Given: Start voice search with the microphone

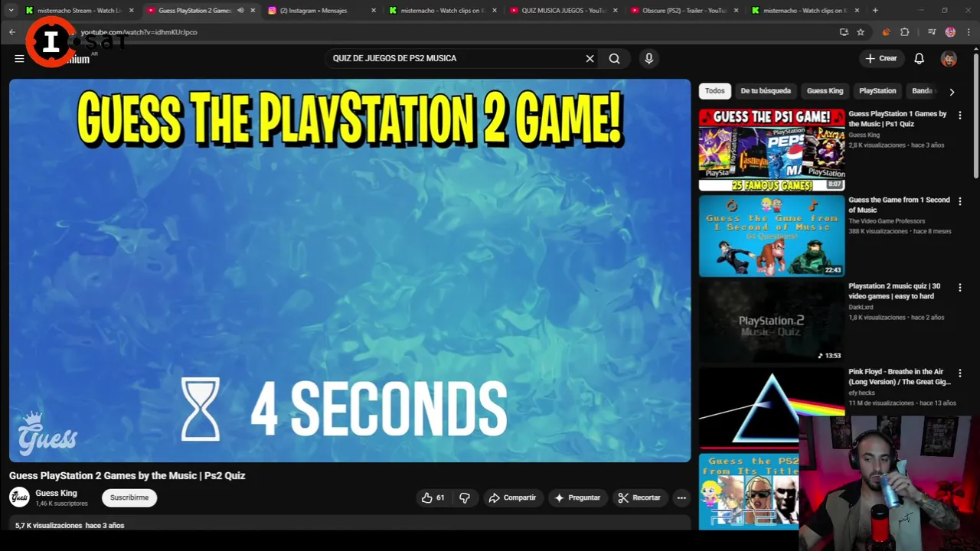Looking at the screenshot, I should [x=648, y=58].
